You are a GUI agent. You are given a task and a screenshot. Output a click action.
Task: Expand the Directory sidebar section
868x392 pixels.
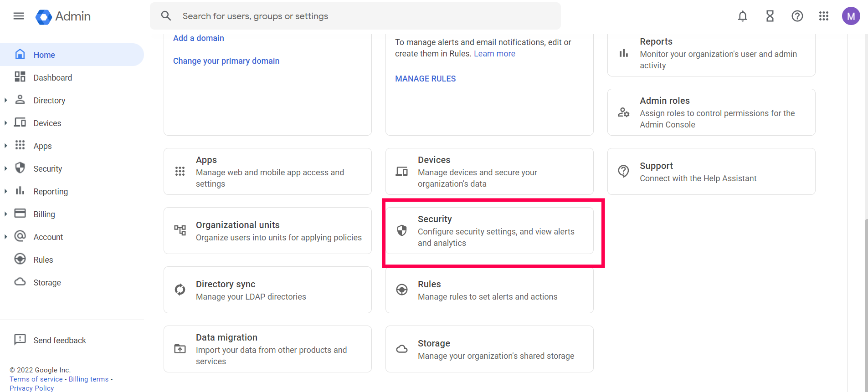(6, 100)
